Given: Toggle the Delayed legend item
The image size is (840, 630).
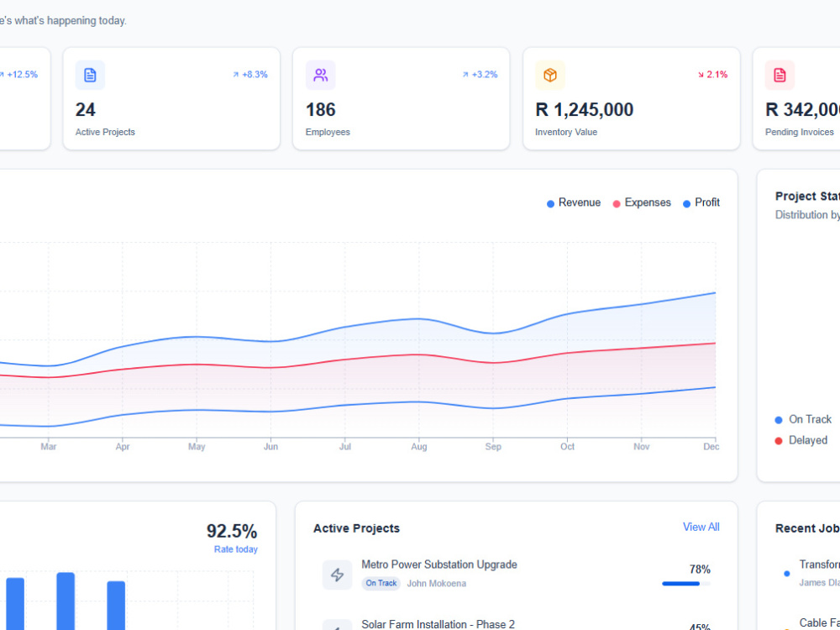Looking at the screenshot, I should [801, 440].
